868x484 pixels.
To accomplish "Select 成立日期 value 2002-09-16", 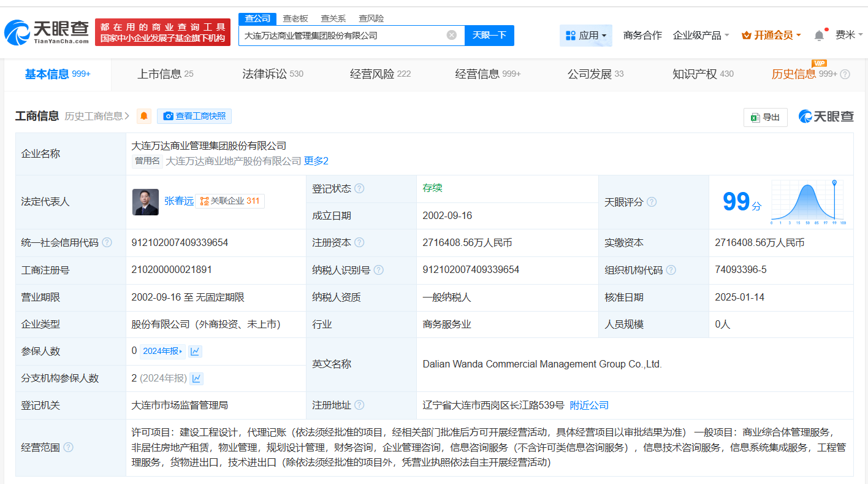I will (447, 215).
